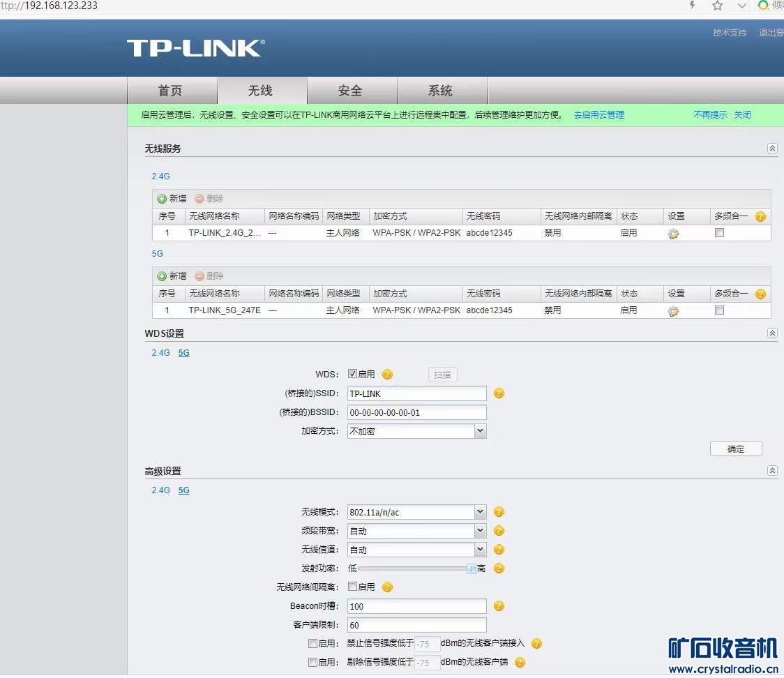
Task: Toggle the WDS enable checkbox
Action: pyautogui.click(x=352, y=374)
